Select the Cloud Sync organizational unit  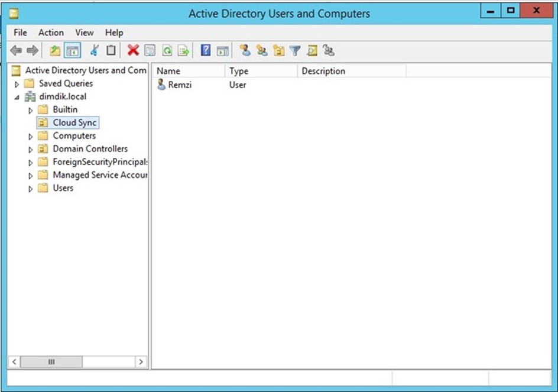[x=74, y=122]
